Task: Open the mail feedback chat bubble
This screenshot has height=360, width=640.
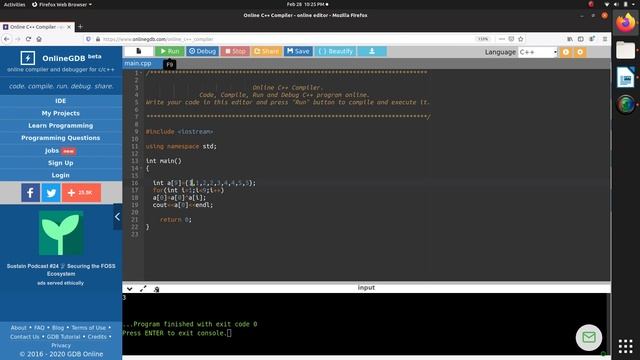Action: click(x=589, y=337)
